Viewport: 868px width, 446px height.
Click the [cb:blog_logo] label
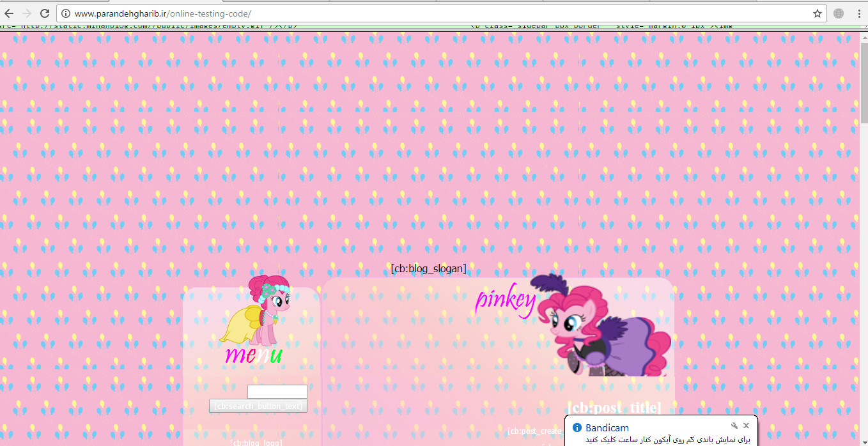pyautogui.click(x=256, y=442)
